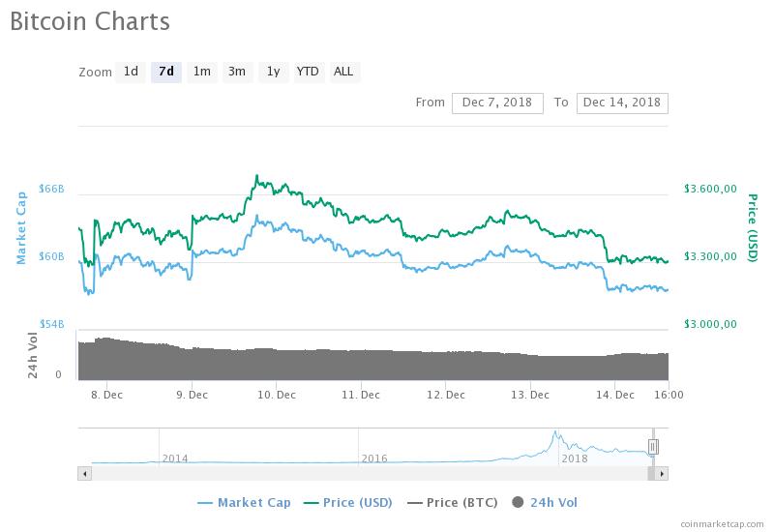Grab the navigator range handle
The image size is (774, 532).
point(652,447)
